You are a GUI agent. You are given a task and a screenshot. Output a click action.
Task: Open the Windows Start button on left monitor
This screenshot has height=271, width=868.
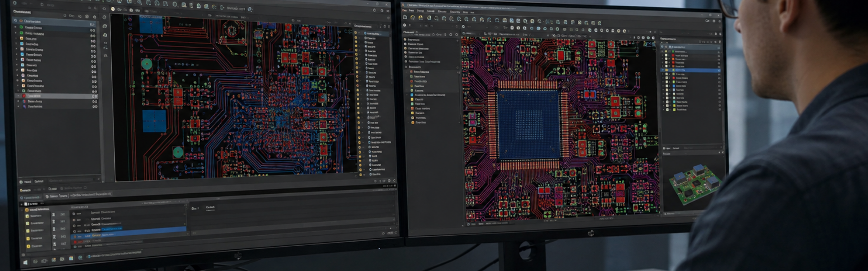(x=25, y=262)
